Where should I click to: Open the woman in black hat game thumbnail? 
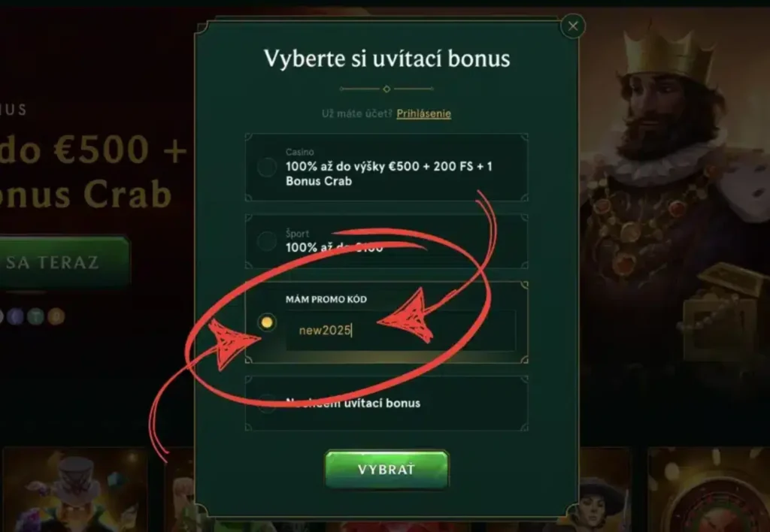pos(605,490)
